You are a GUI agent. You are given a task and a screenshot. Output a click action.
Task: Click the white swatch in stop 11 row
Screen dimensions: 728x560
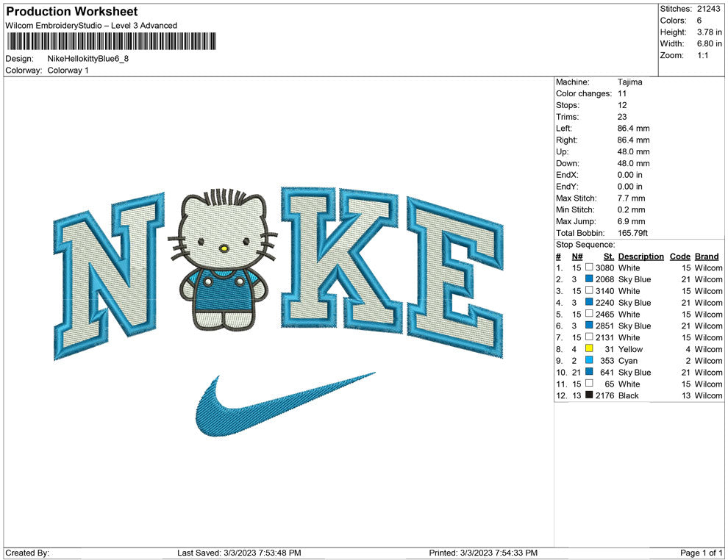(589, 383)
